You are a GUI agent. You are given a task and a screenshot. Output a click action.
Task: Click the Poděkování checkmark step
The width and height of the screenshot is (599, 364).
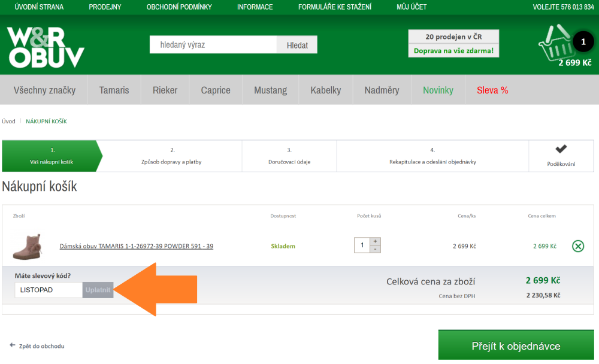pos(561,156)
